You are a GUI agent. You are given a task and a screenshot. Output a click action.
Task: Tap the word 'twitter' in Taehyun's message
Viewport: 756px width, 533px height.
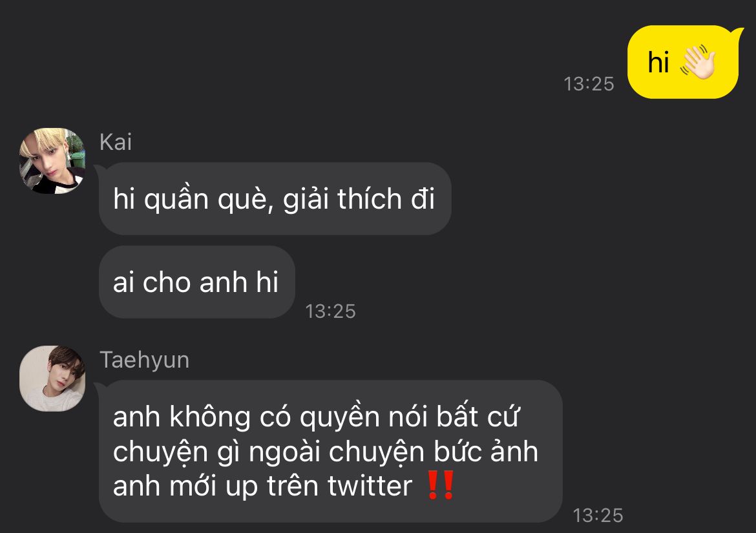(370, 485)
